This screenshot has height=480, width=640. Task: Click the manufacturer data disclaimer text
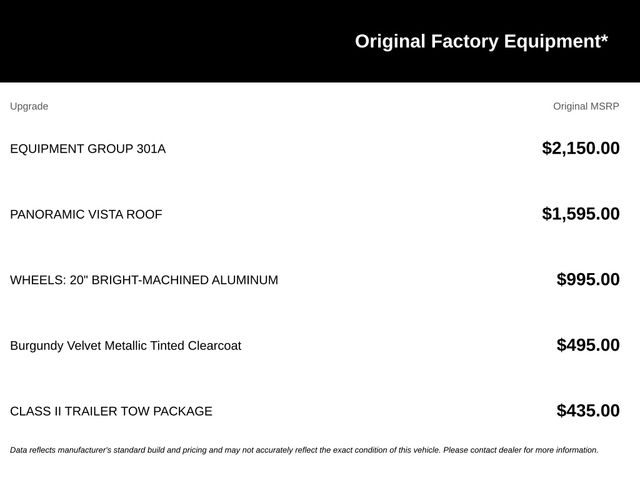coord(304,450)
